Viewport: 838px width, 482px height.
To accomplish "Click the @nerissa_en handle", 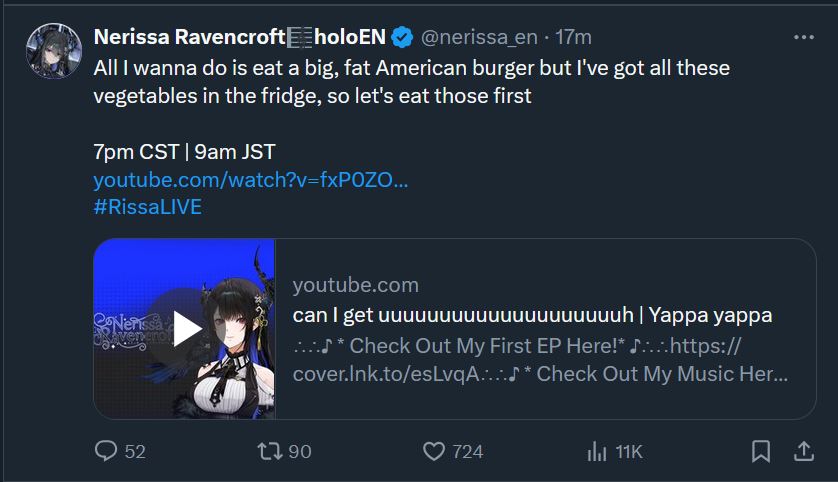I will pyautogui.click(x=479, y=38).
